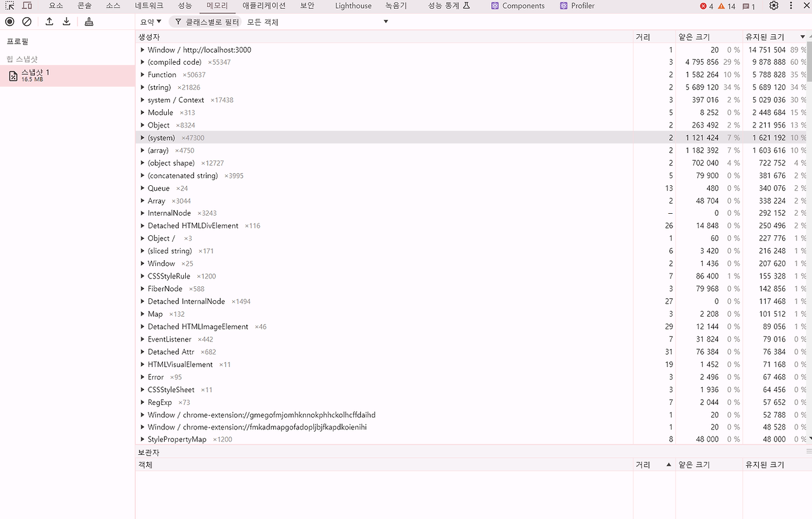812x519 pixels.
Task: Toggle device toolbar icon
Action: pyautogui.click(x=27, y=6)
